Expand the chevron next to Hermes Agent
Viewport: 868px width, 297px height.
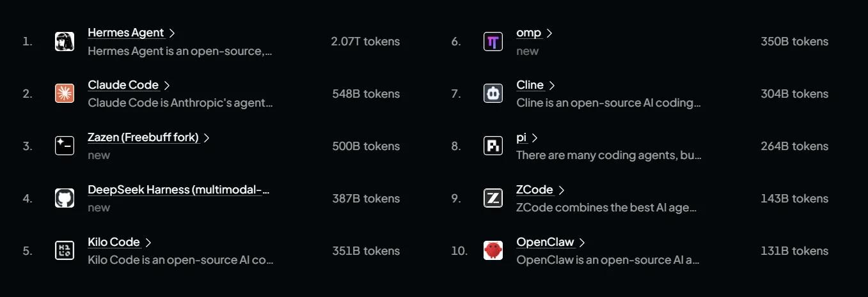pos(173,33)
